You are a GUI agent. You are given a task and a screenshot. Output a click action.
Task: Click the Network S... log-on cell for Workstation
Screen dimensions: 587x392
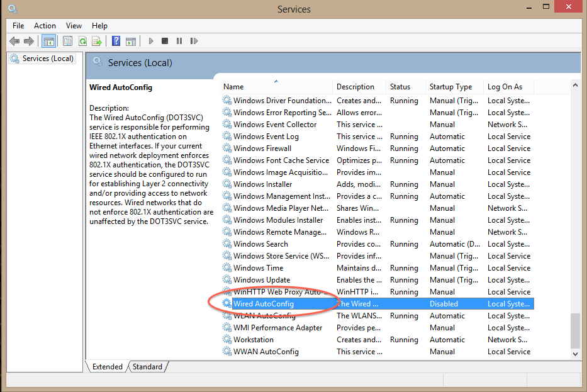coord(507,340)
